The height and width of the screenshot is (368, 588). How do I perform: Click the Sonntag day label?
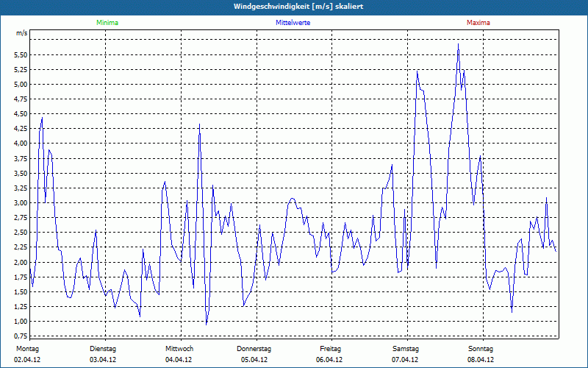point(481,349)
